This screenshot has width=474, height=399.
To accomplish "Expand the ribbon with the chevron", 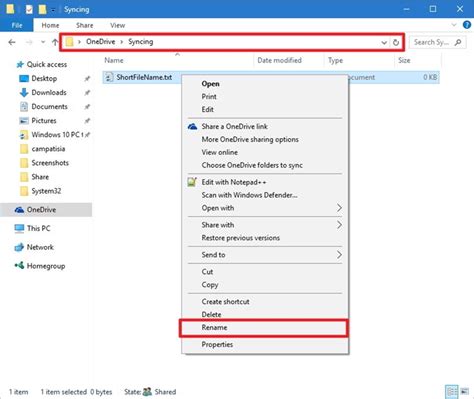I will click(x=454, y=25).
